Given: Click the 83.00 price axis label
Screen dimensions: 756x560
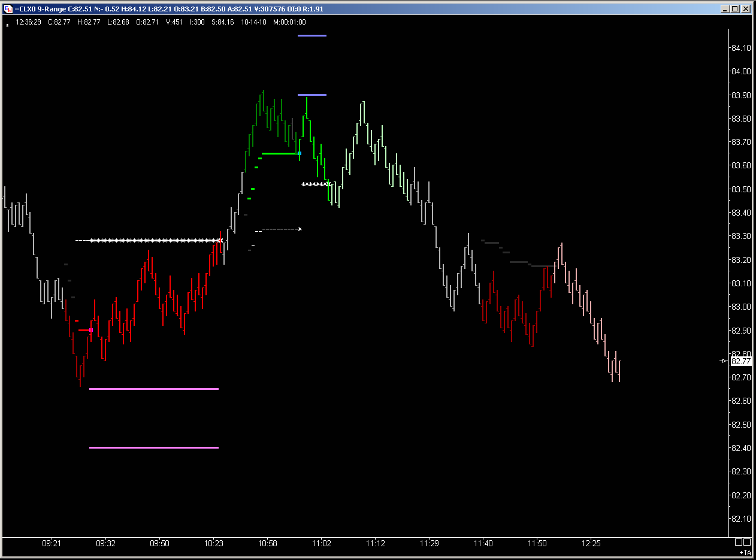Looking at the screenshot, I should pyautogui.click(x=742, y=307).
